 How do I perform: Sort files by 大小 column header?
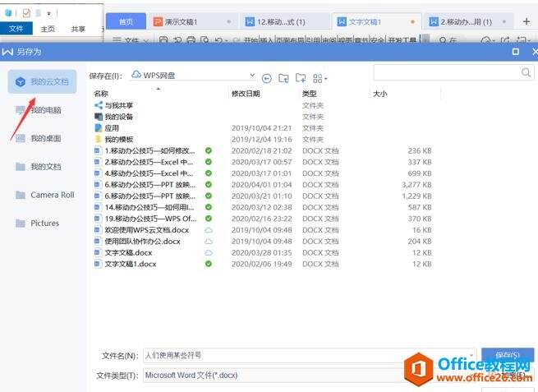[379, 94]
